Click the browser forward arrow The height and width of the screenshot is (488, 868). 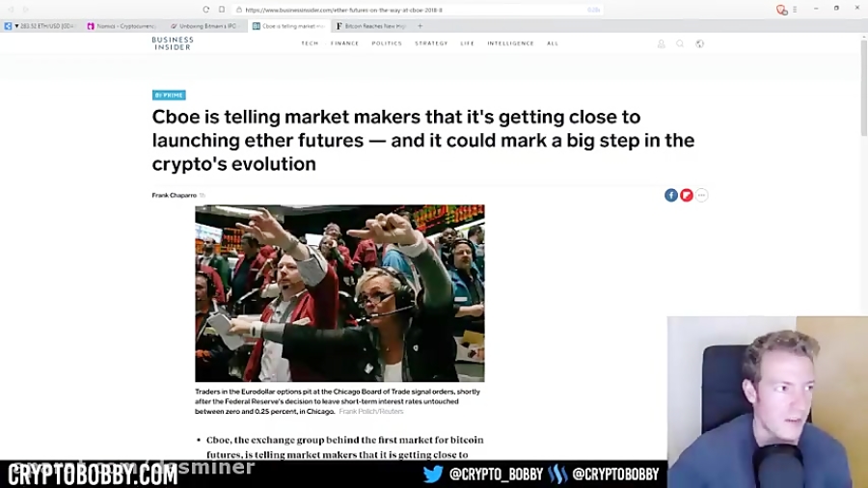tap(25, 10)
